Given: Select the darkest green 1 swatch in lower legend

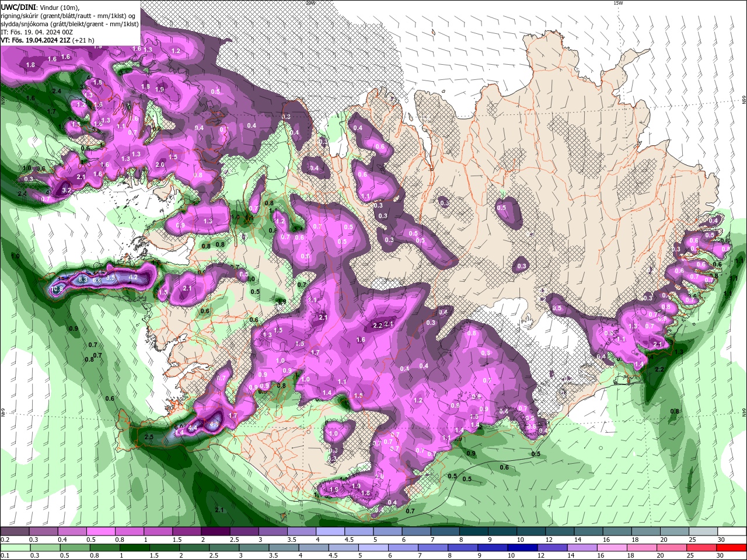Looking at the screenshot, I should 134,548.
